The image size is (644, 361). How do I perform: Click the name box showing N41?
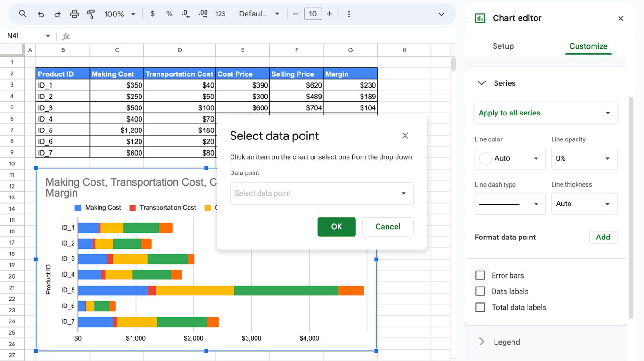pos(28,36)
